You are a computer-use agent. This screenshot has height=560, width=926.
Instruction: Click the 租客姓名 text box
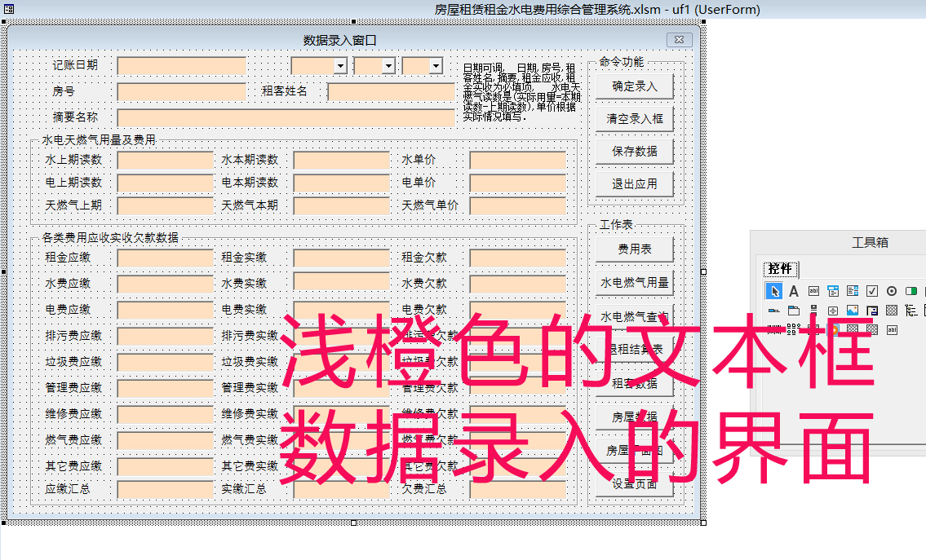pyautogui.click(x=392, y=91)
